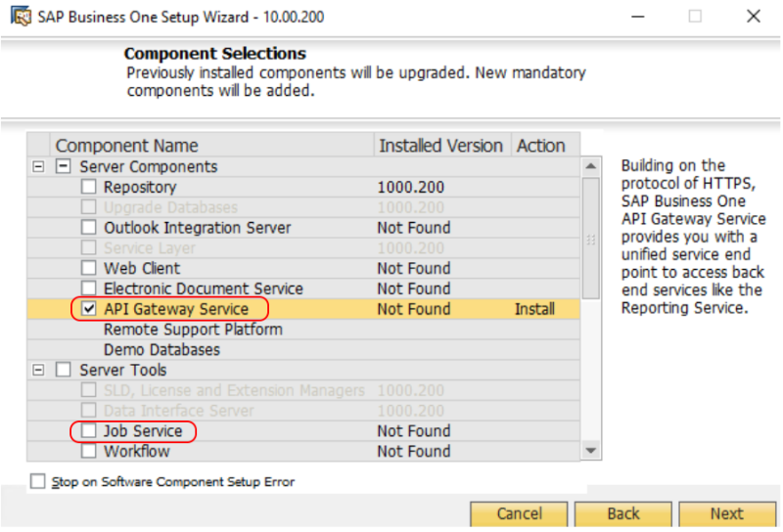Viewport: 783px width, 532px height.
Task: Click the Next button
Action: 727,514
